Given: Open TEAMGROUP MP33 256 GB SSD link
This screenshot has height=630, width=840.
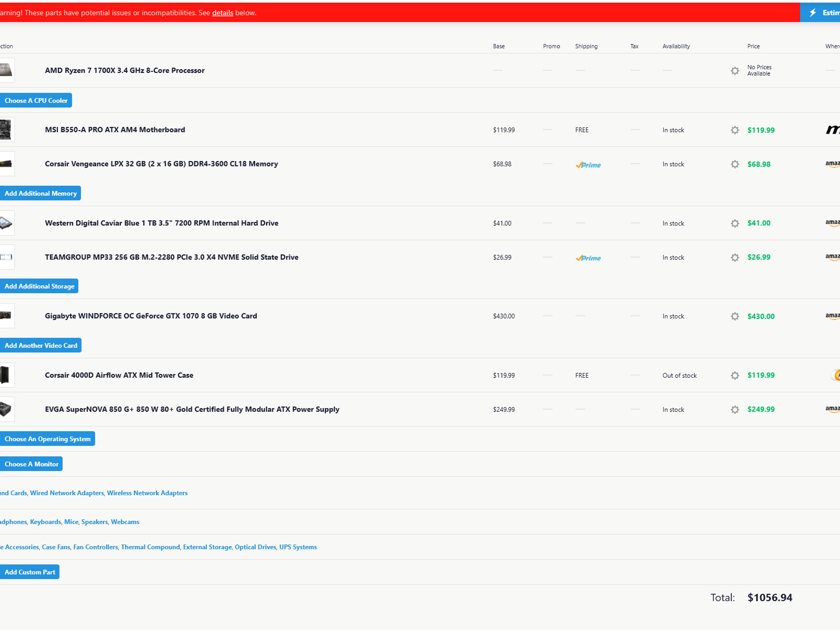Looking at the screenshot, I should tap(171, 257).
